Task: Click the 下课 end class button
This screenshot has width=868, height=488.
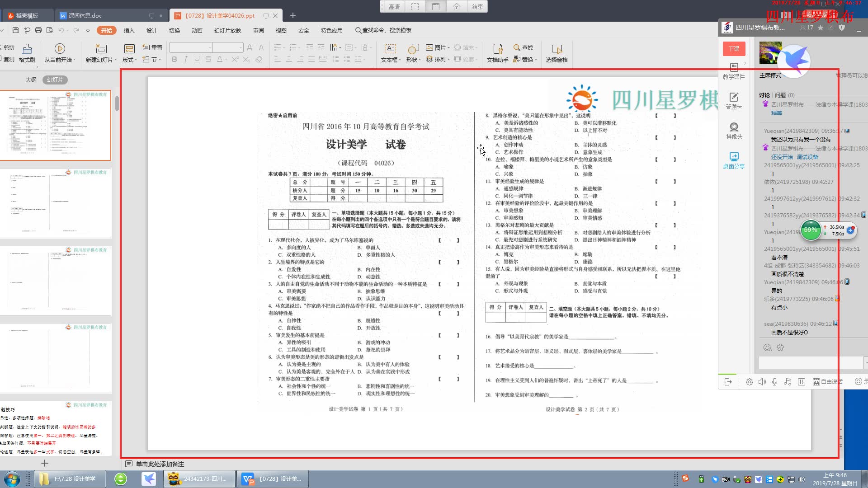Action: pyautogui.click(x=734, y=49)
